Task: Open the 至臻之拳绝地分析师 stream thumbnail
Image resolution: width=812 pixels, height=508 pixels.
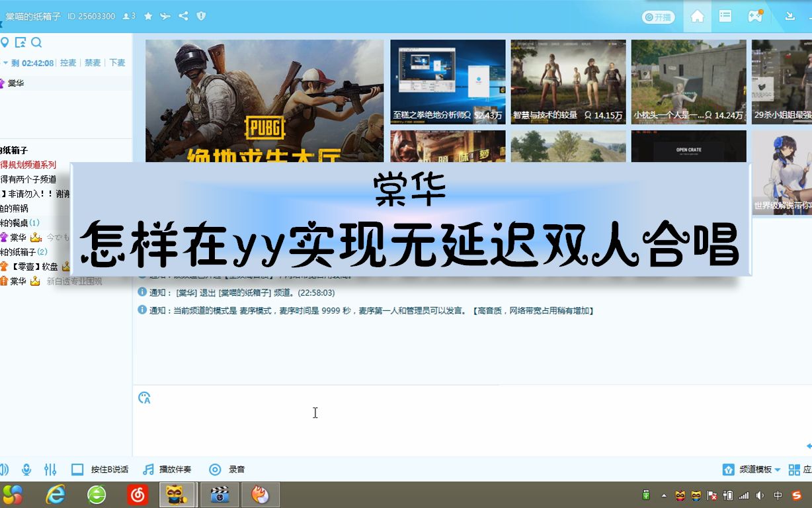Action: (x=448, y=82)
